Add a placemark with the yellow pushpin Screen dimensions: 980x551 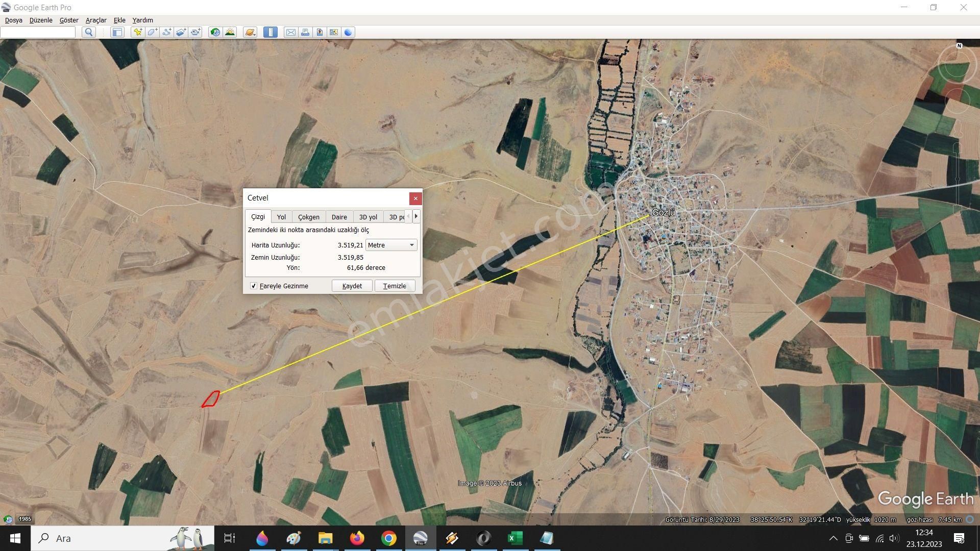[x=137, y=32]
